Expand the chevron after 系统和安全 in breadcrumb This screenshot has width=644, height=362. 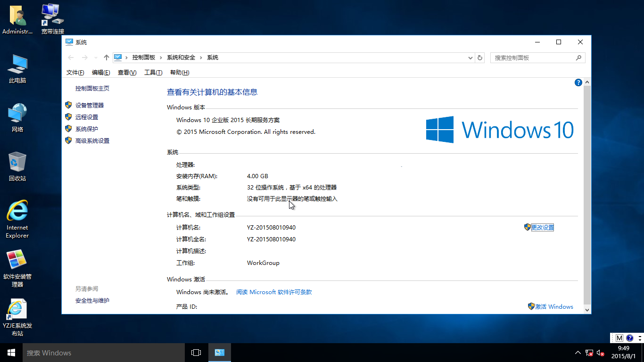(201, 58)
